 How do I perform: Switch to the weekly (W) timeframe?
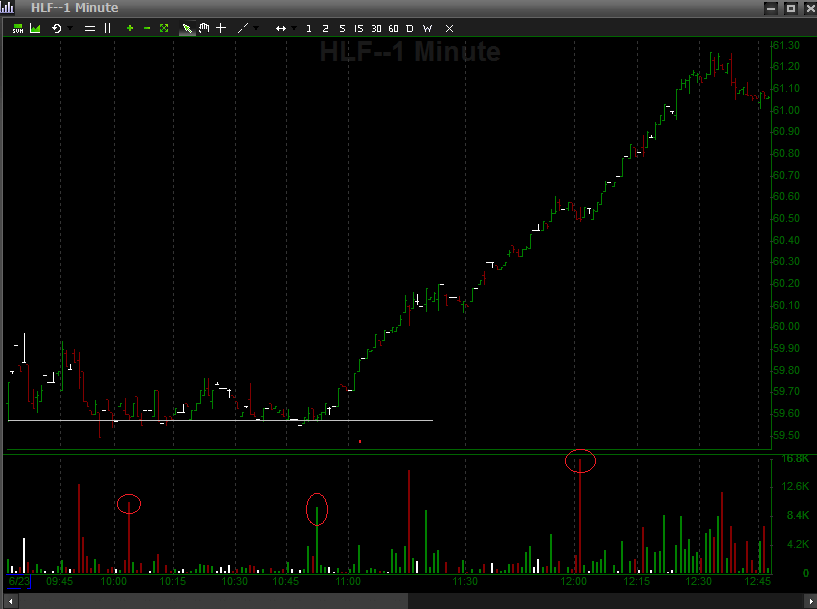[427, 29]
